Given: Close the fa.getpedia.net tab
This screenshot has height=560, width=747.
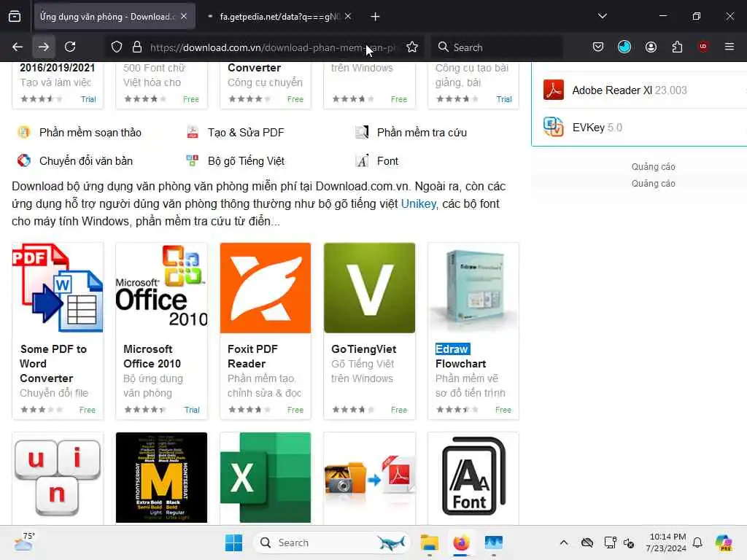Looking at the screenshot, I should [348, 17].
